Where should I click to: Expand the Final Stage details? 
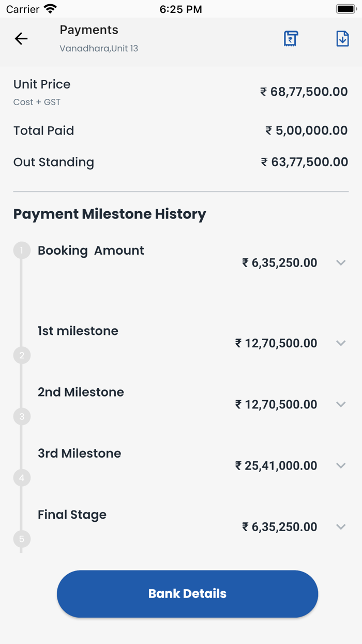click(x=341, y=526)
